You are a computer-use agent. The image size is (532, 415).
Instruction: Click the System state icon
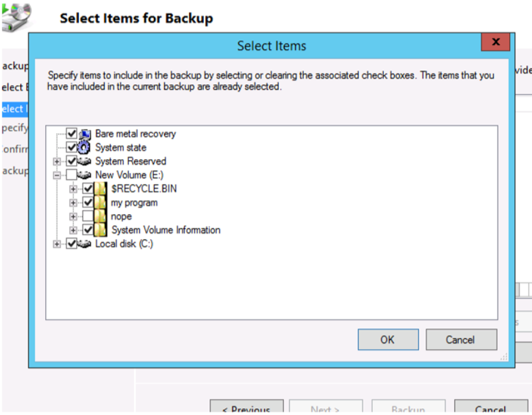point(85,147)
